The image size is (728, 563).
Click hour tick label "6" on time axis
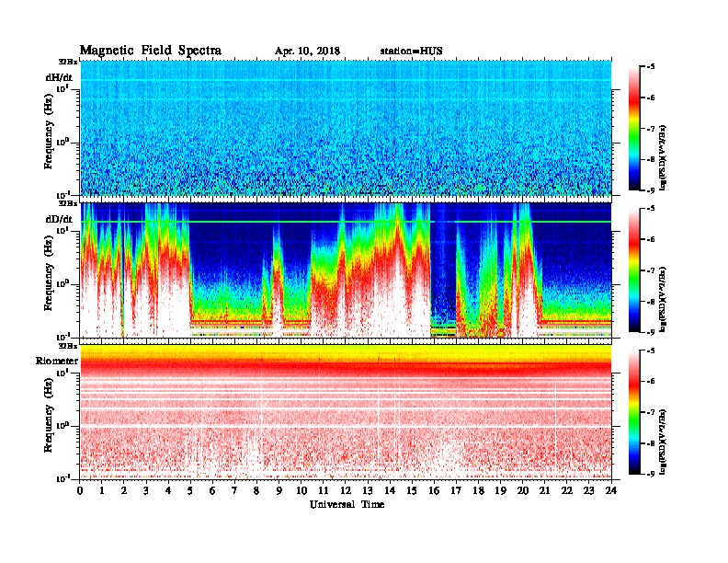(x=212, y=490)
